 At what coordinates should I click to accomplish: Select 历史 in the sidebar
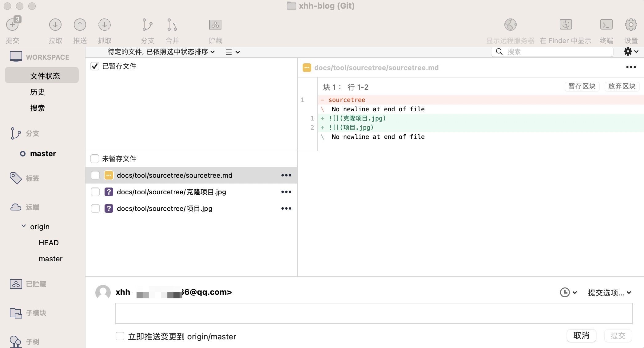(x=38, y=92)
